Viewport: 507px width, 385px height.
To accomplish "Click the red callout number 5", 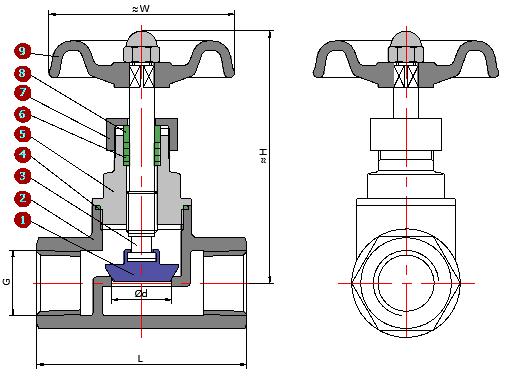I will (x=22, y=134).
